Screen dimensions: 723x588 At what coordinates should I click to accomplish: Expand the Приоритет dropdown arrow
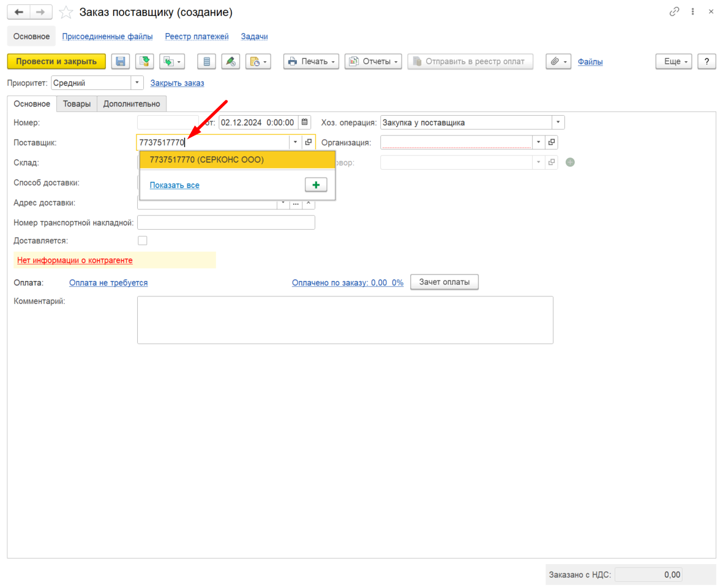coord(137,83)
